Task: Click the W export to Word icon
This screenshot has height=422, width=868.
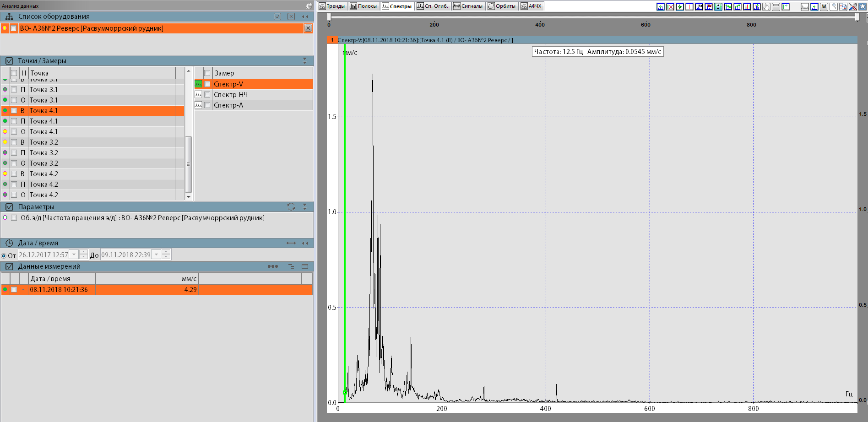Action: [x=824, y=6]
